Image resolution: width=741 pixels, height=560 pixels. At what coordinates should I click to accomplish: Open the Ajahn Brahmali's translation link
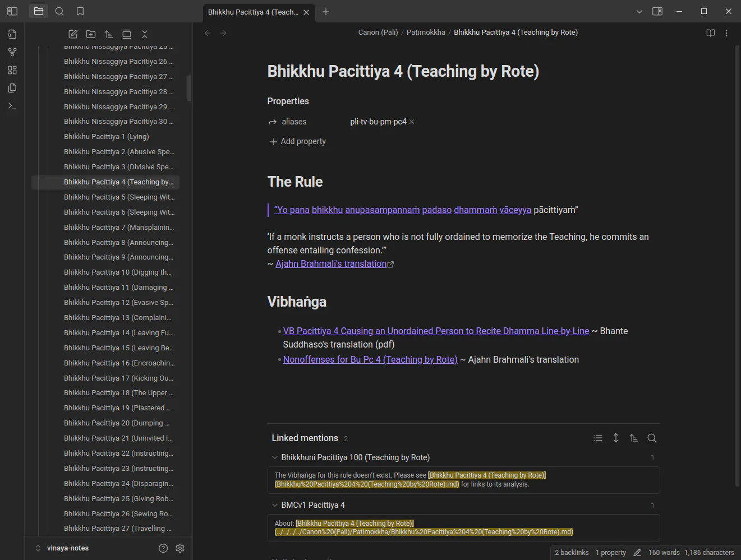pyautogui.click(x=331, y=264)
